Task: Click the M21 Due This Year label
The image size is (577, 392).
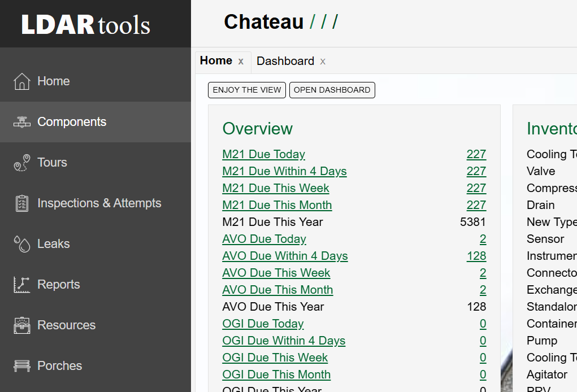Action: pos(273,222)
